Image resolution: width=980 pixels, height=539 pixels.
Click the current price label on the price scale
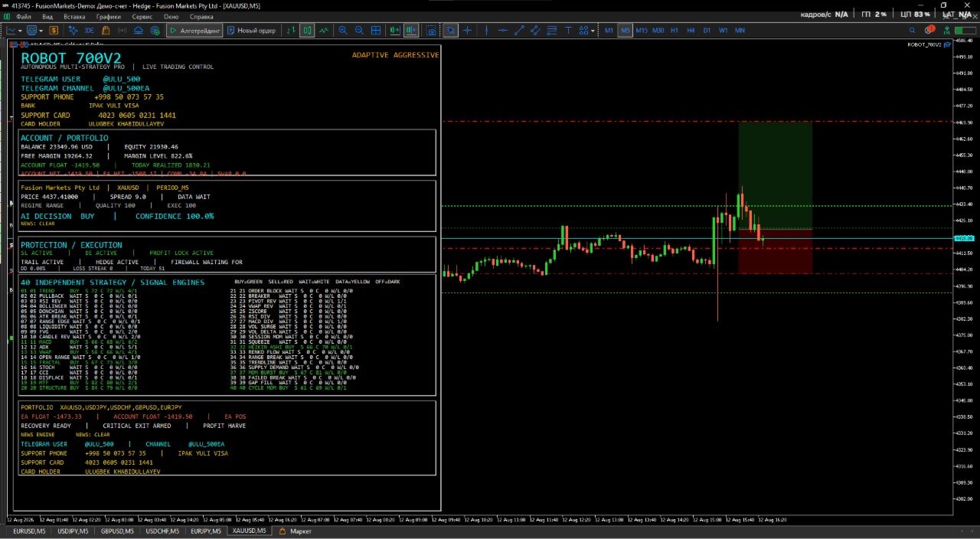963,238
